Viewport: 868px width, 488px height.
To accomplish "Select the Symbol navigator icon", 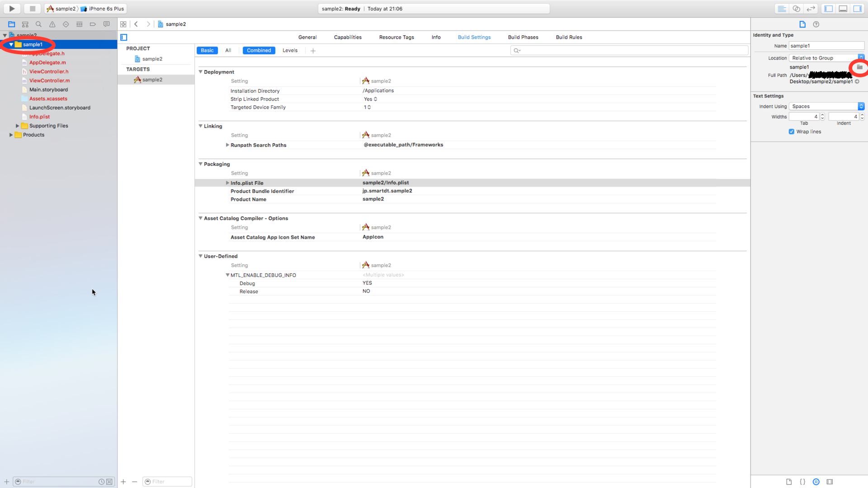I will pos(25,24).
